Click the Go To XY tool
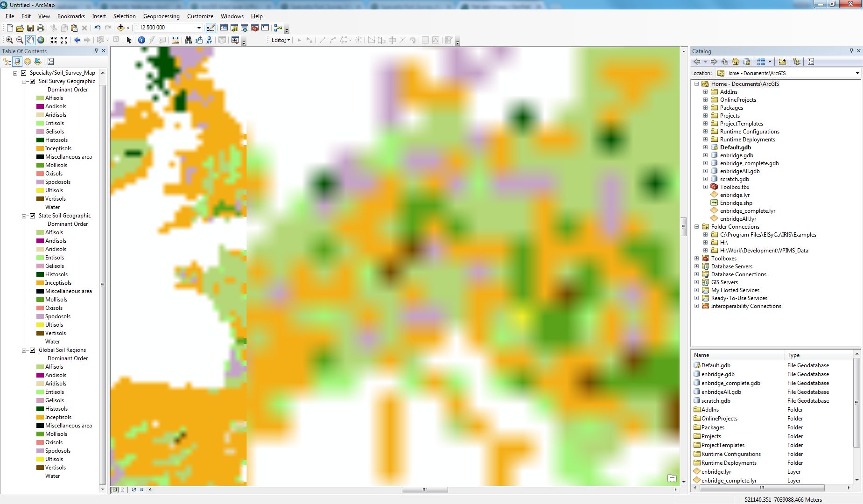 209,40
